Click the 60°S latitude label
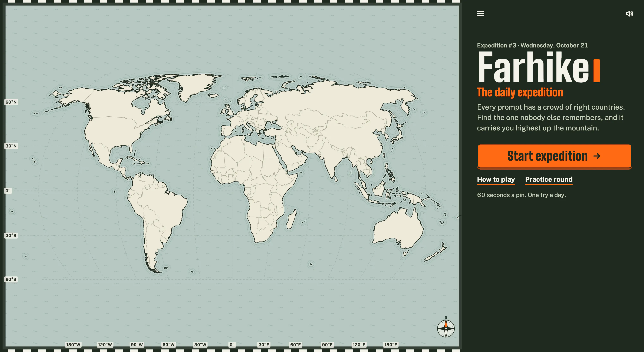This screenshot has height=352, width=644. (x=11, y=279)
